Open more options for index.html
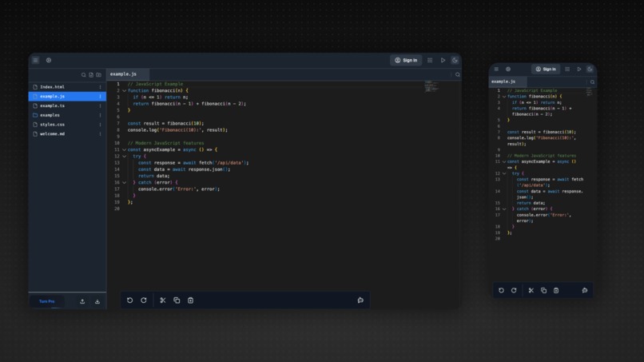This screenshot has width=644, height=362. coord(100,86)
